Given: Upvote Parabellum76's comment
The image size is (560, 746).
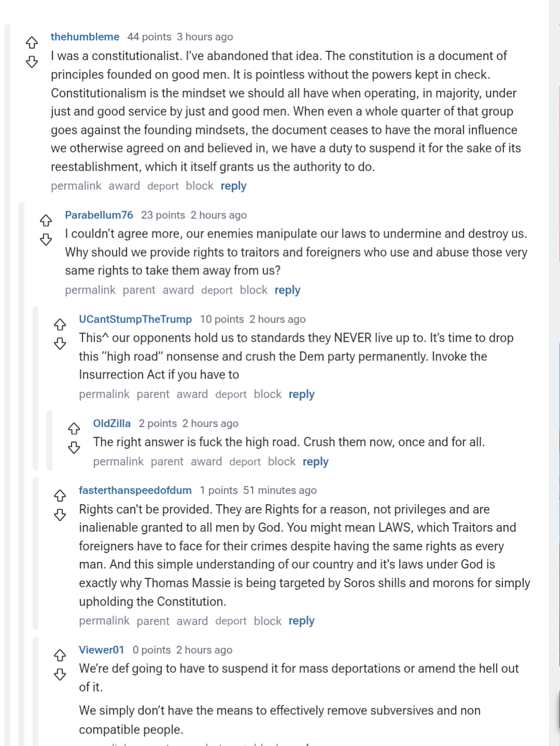Looking at the screenshot, I should click(x=46, y=220).
